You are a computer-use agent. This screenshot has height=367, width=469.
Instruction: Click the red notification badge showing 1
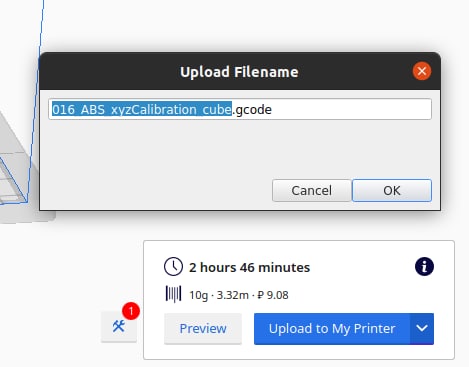[x=131, y=311]
